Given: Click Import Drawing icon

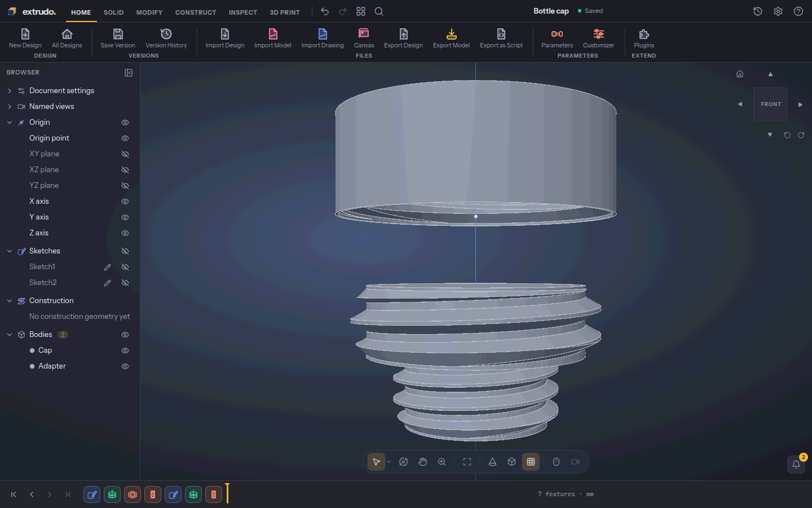Looking at the screenshot, I should coord(323,34).
